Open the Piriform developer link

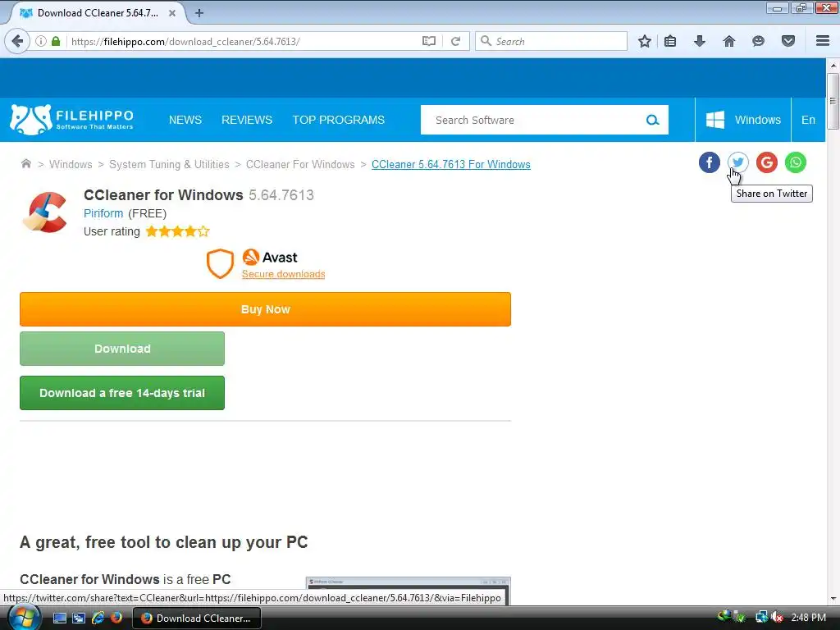[x=103, y=213]
